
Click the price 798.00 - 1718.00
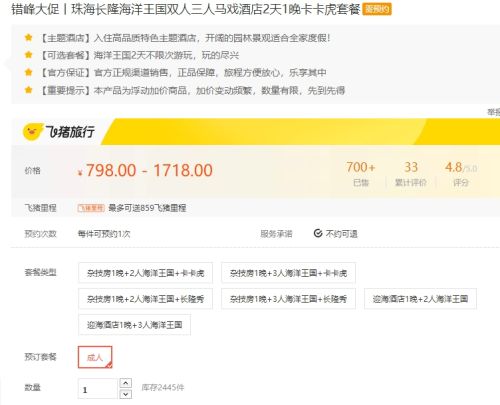(x=145, y=170)
